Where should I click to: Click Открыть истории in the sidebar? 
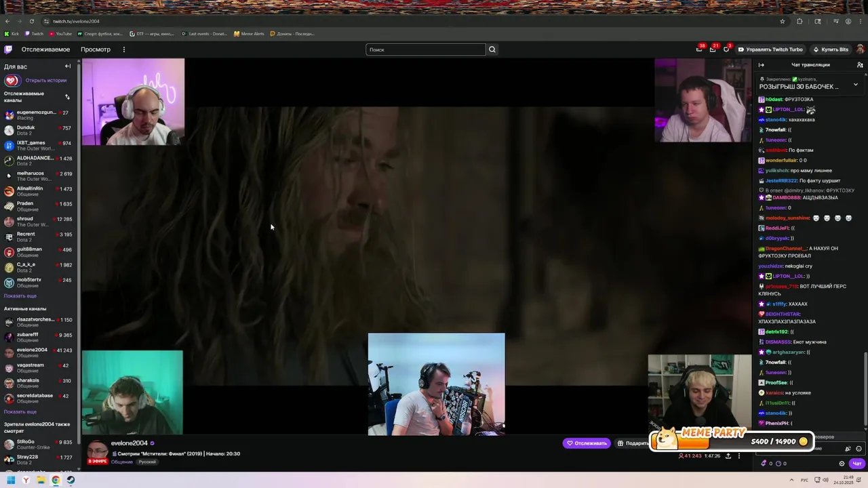coord(46,81)
